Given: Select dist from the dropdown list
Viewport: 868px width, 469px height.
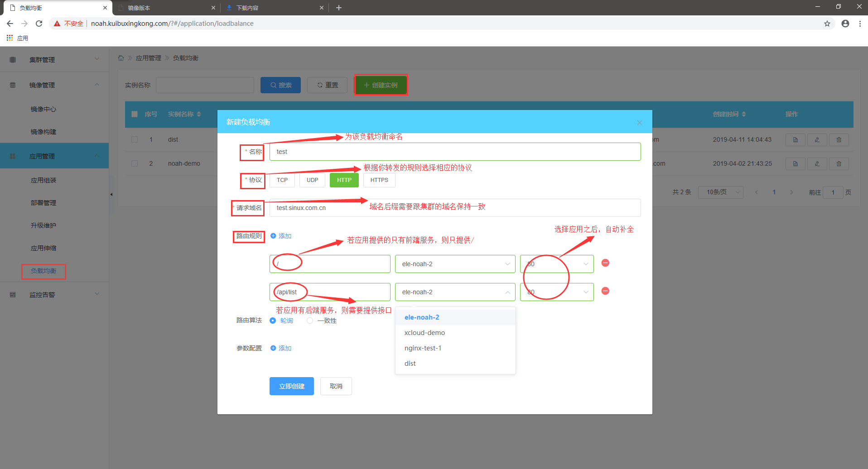Looking at the screenshot, I should click(455, 364).
